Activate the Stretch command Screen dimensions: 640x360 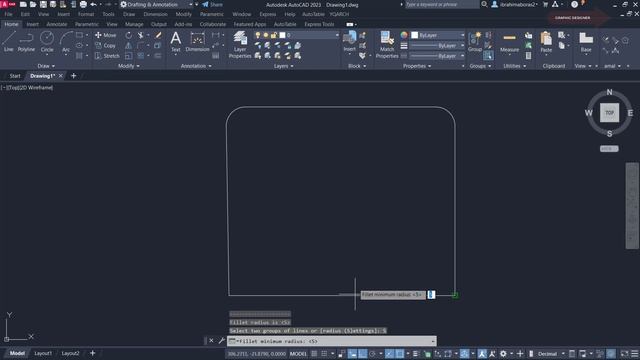pos(107,56)
